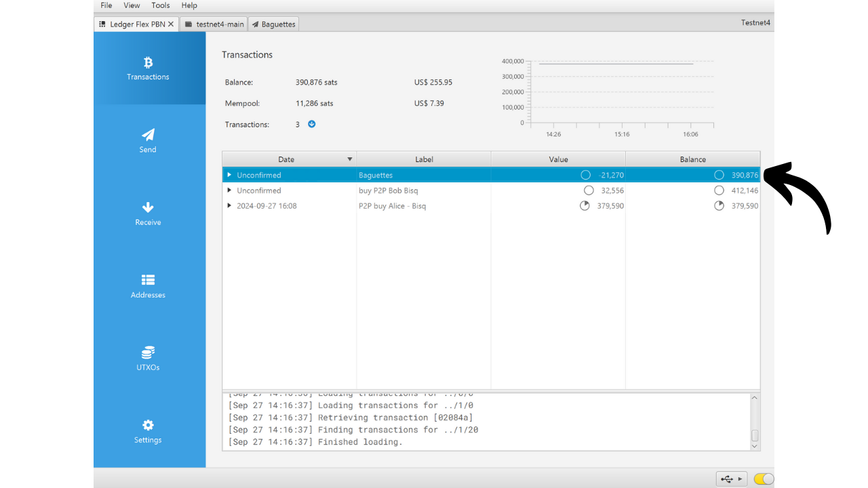
Task: Click the blue transactions download icon
Action: tap(312, 124)
